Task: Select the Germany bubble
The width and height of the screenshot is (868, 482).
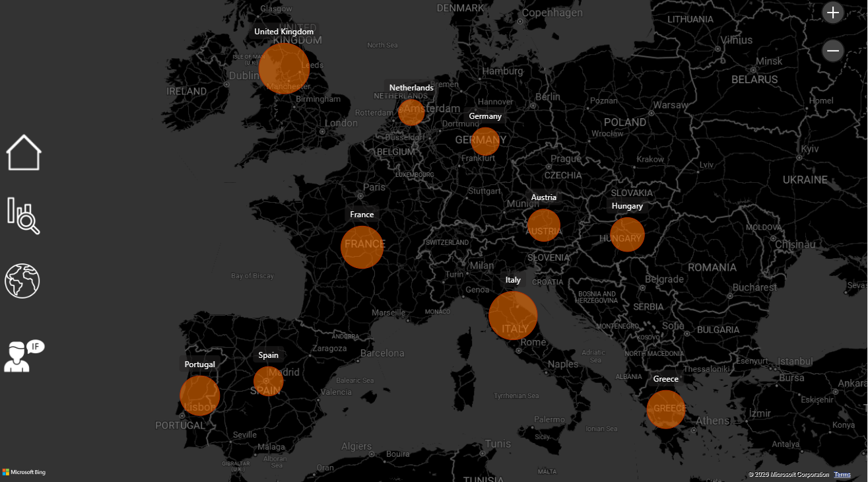Action: point(485,141)
